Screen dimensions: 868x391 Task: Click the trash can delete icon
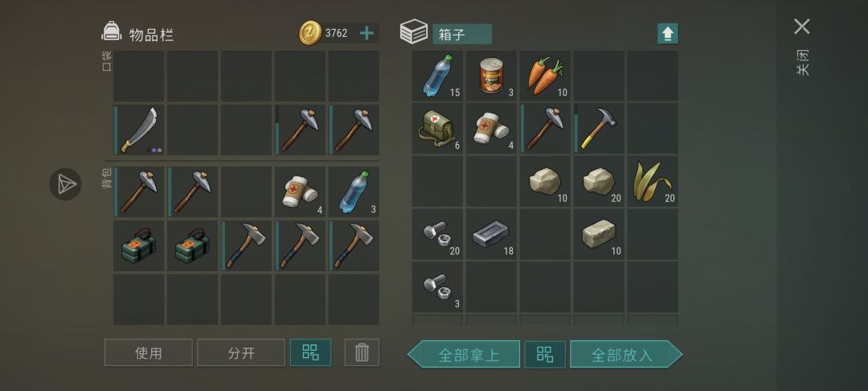point(362,352)
